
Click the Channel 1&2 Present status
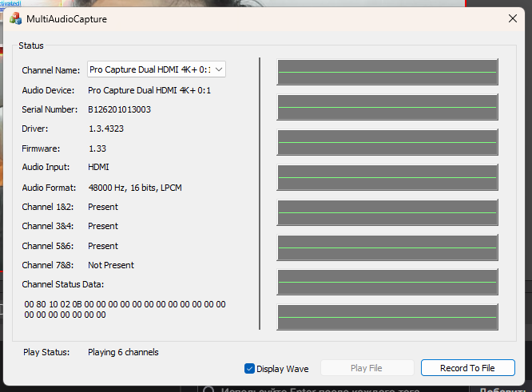pos(103,207)
